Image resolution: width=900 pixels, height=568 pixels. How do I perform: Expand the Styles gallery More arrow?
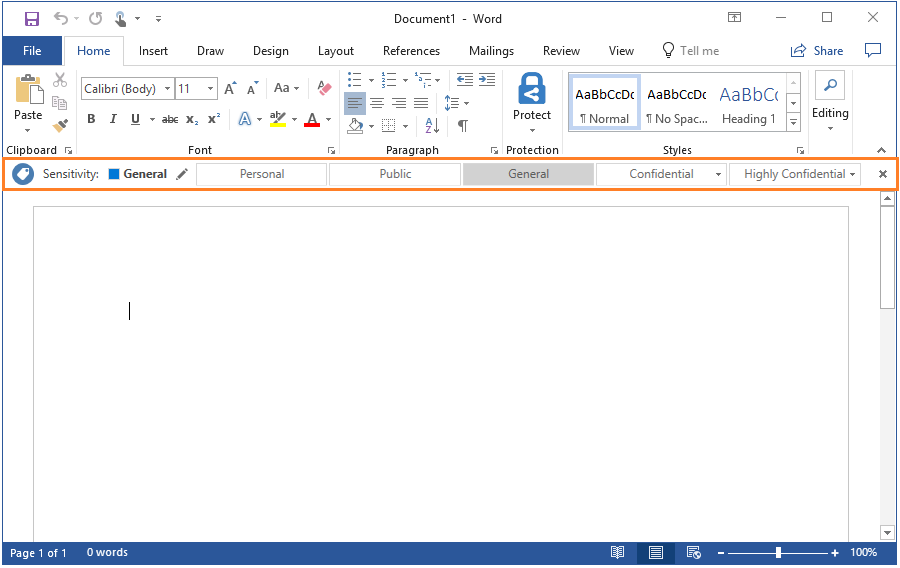(794, 122)
